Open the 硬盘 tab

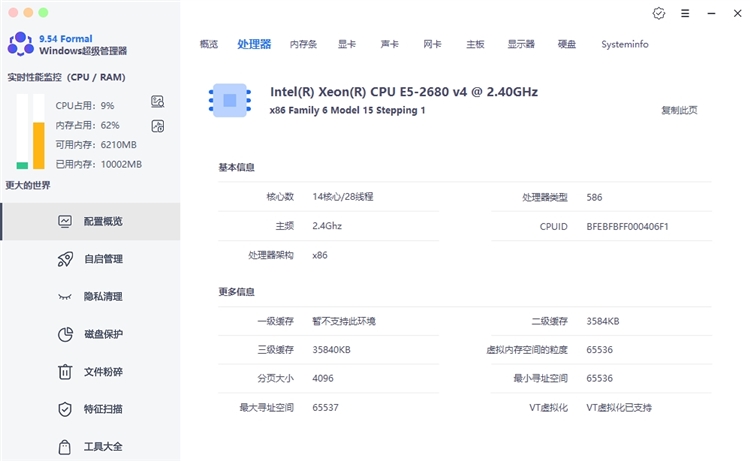click(567, 44)
